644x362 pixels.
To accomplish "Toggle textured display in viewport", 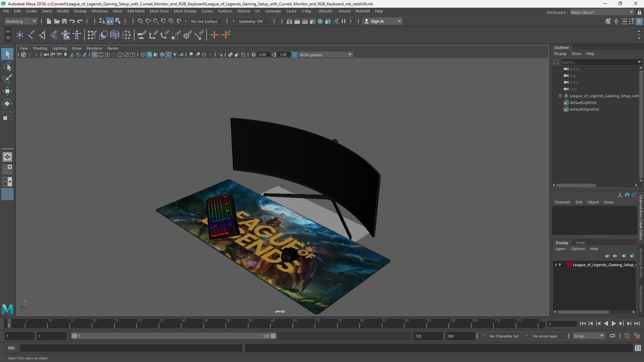I will [168, 55].
